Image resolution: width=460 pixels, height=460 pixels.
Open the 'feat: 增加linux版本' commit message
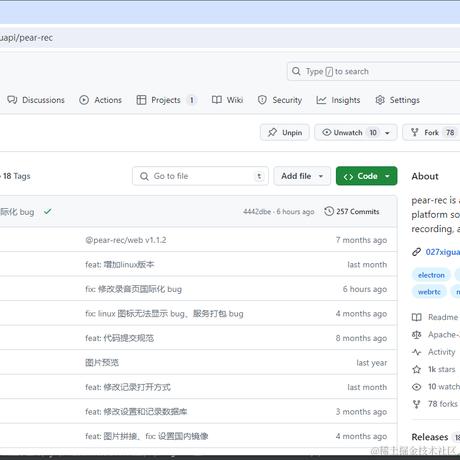pyautogui.click(x=120, y=265)
